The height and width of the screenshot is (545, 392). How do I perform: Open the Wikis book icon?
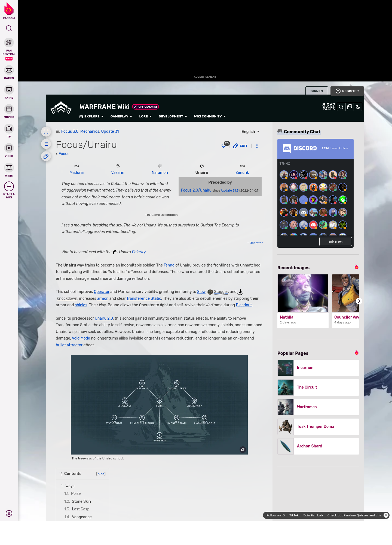pyautogui.click(x=9, y=168)
